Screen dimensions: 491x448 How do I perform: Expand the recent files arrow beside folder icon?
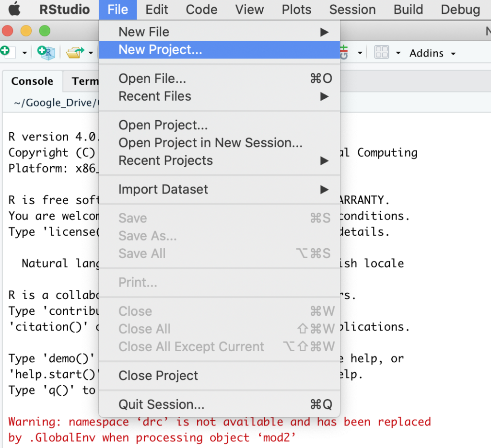(91, 53)
